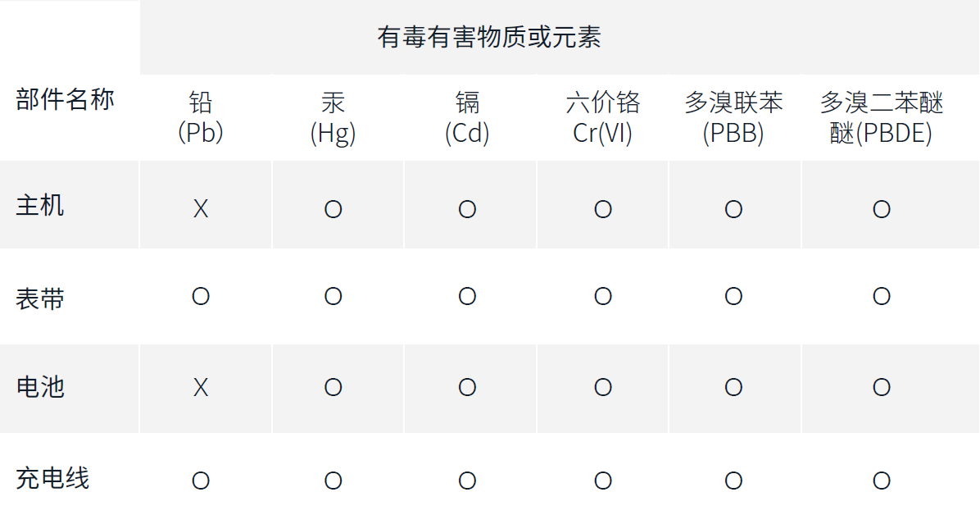Click the X mark for 主机 lead

pyautogui.click(x=201, y=209)
